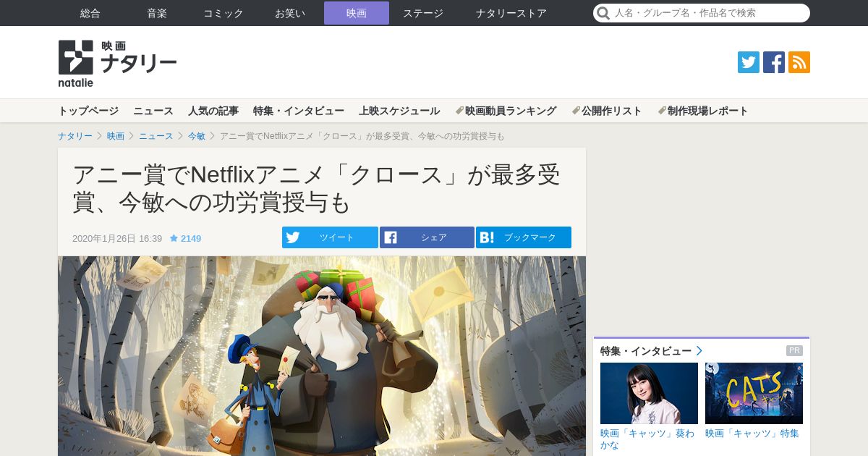Click the date 2020年1月26日 16:39
This screenshot has height=456, width=868.
point(117,238)
